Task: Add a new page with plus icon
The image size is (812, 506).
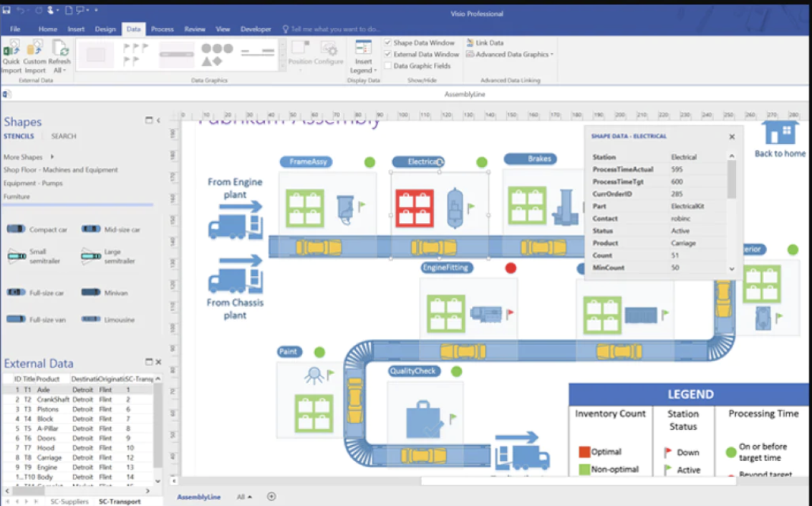Action: [271, 497]
